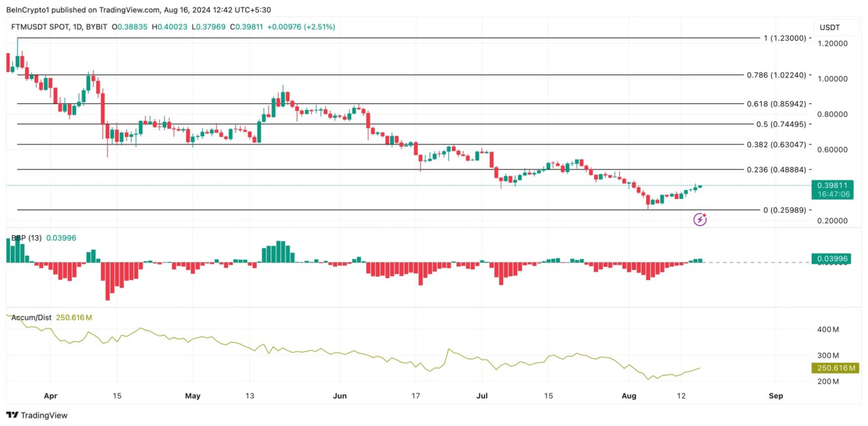The height and width of the screenshot is (426, 868).
Task: Select the 0.5 (0.74495) Fibonacci level label
Action: coord(781,124)
